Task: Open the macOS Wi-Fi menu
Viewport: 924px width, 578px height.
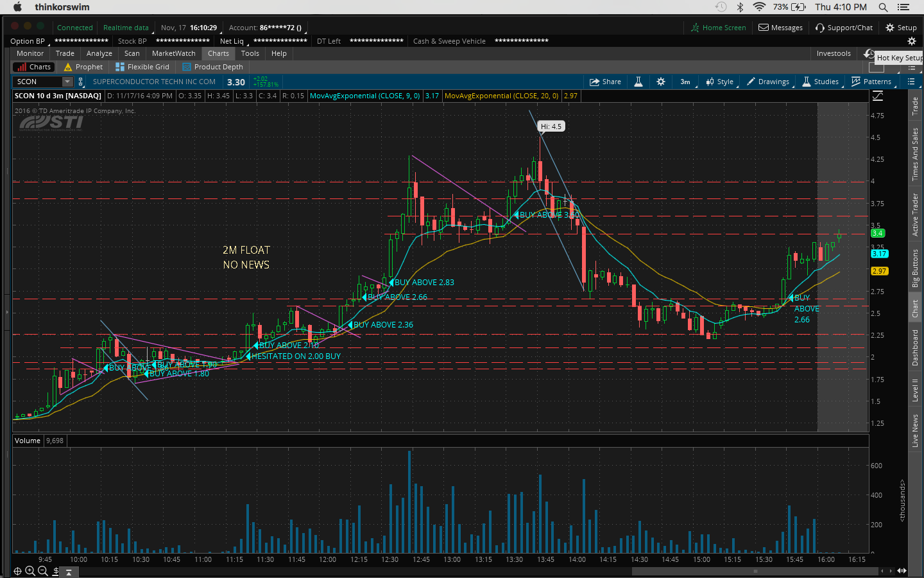Action: pos(759,7)
